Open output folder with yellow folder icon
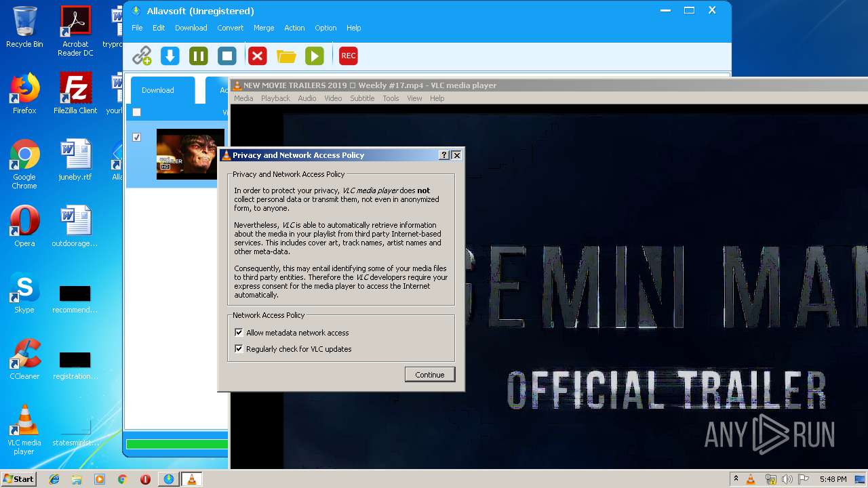The width and height of the screenshot is (868, 488). 286,56
